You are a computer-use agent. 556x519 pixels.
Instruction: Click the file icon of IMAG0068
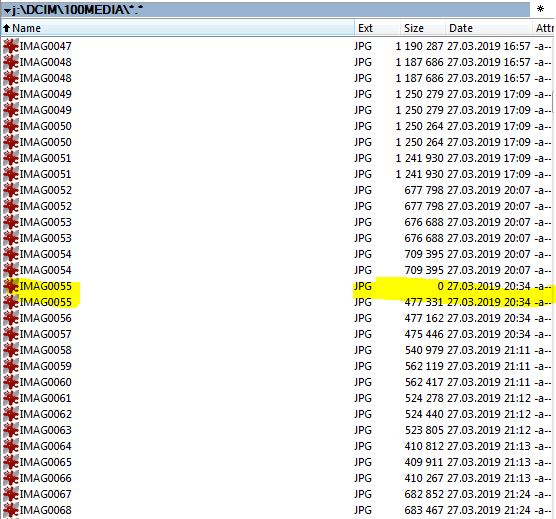(11, 510)
